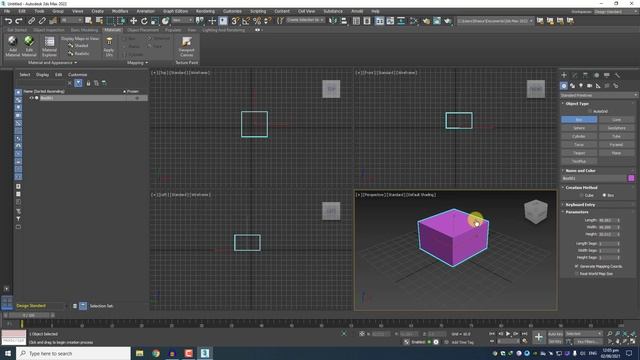Expand Material and Appearance panel arrow
Screen dimensions: 640x360
click(x=76, y=62)
